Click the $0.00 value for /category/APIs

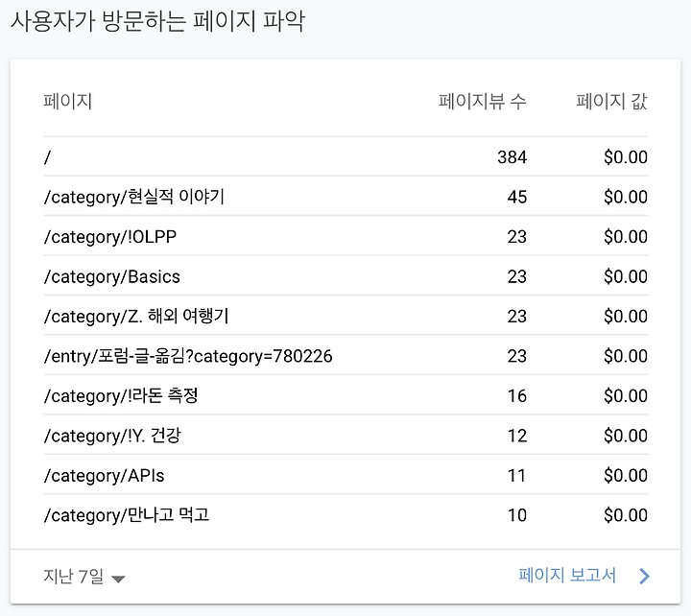(x=626, y=476)
